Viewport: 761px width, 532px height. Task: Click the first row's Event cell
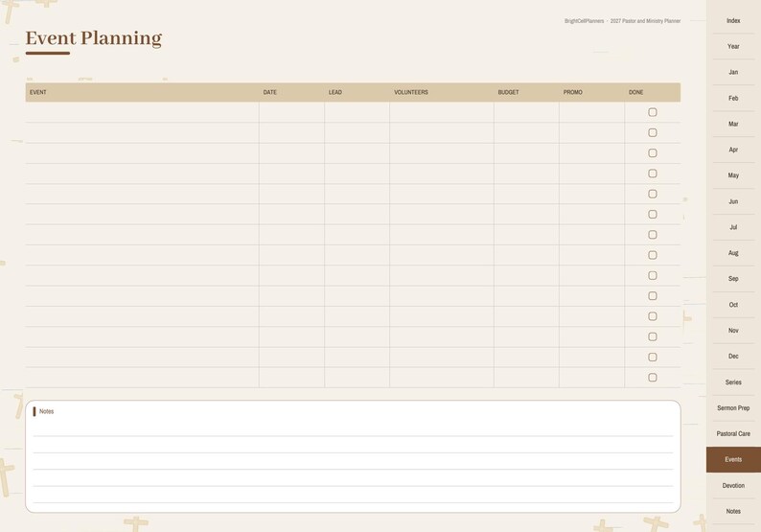pos(142,112)
